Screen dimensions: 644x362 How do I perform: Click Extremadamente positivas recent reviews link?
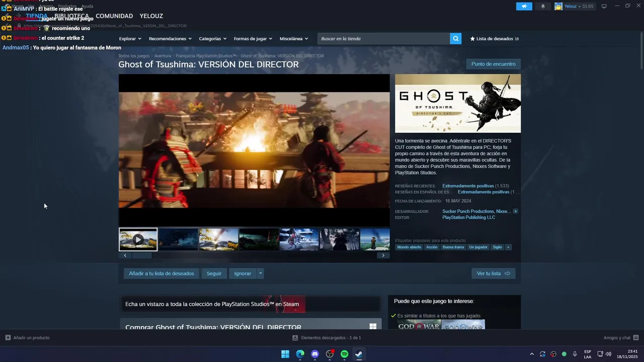coord(468,186)
